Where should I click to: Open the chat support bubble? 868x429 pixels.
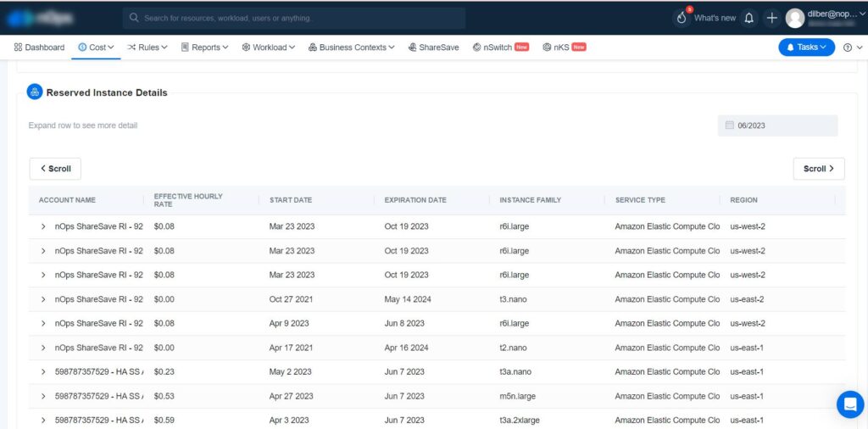[849, 404]
